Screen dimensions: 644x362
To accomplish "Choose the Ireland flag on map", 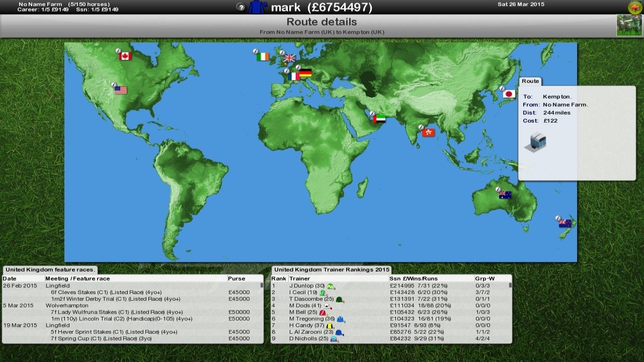I will click(x=263, y=57).
